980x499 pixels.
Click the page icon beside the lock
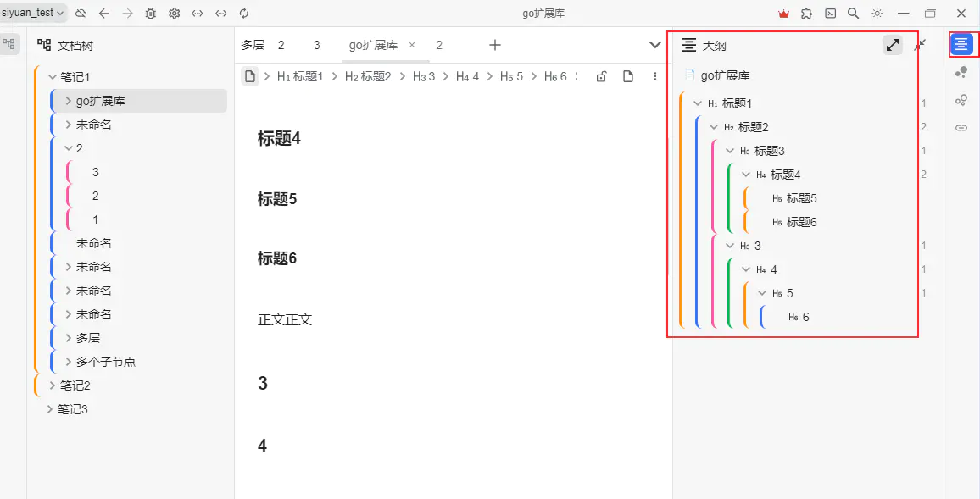click(x=628, y=76)
